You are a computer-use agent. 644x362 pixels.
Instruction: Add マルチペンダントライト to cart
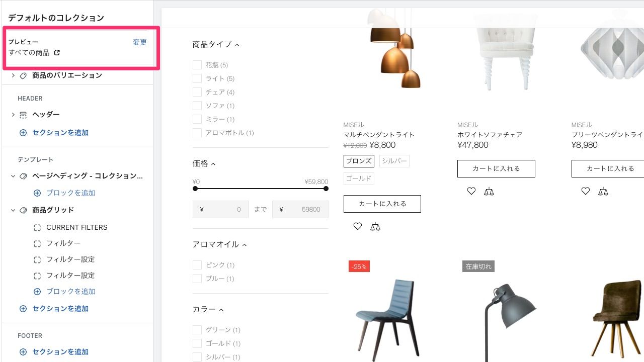382,204
